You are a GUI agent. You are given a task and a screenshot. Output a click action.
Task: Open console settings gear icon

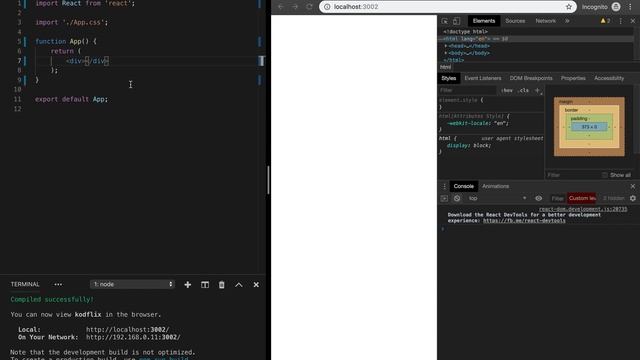click(x=633, y=198)
